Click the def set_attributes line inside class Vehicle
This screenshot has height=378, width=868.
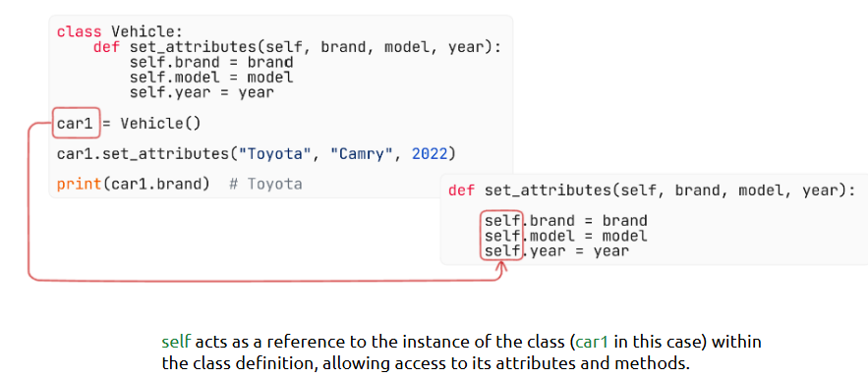coord(297,47)
